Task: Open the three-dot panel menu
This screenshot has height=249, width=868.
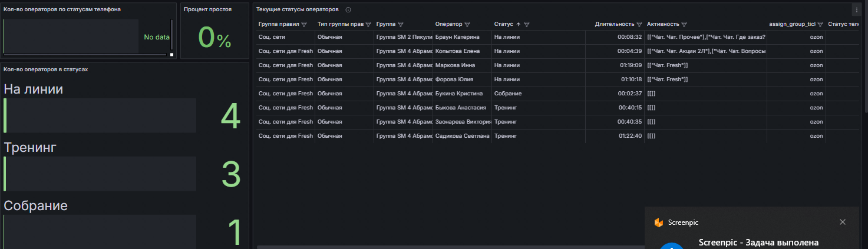Action: point(856,10)
